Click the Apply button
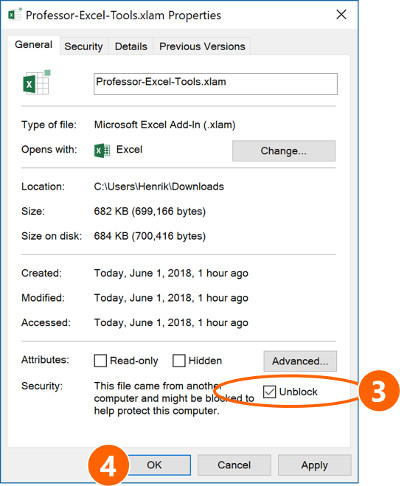Screen dimensions: 400x486 pyautogui.click(x=315, y=465)
